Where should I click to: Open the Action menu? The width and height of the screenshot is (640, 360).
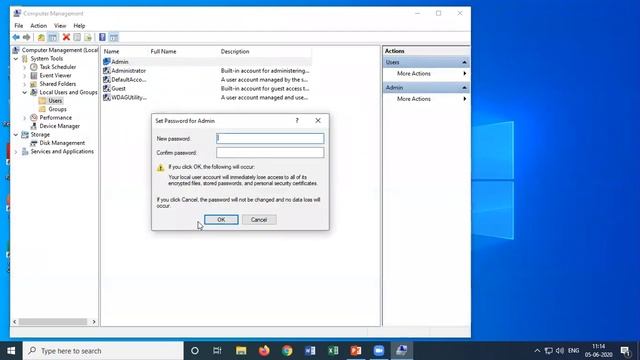pos(38,26)
